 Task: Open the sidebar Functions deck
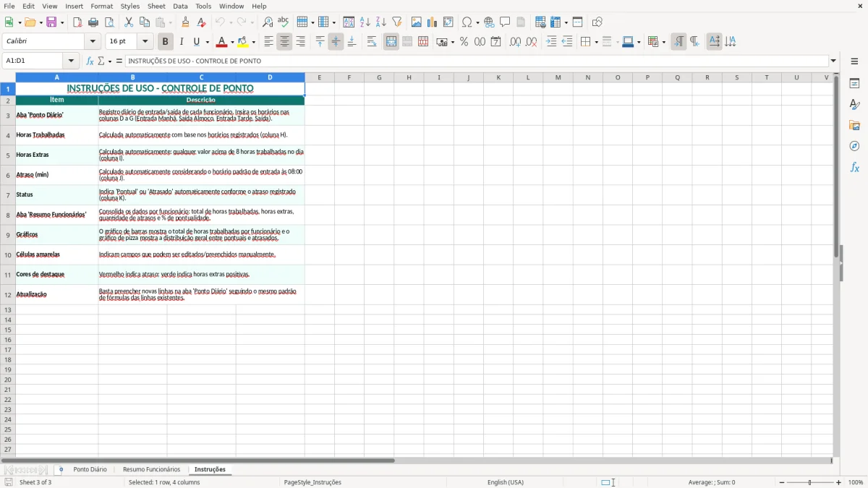tap(854, 167)
